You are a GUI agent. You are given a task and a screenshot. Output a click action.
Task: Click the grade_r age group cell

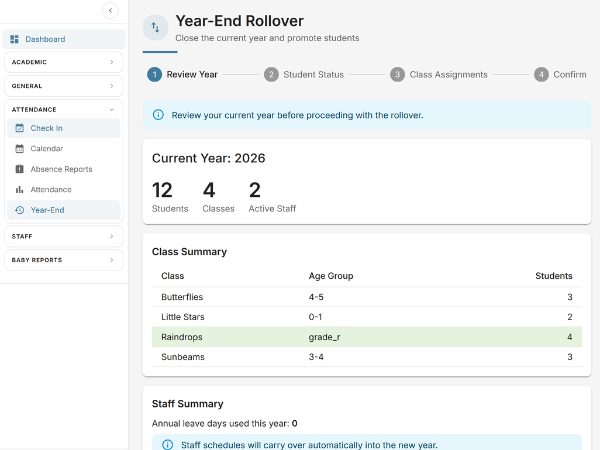[324, 337]
